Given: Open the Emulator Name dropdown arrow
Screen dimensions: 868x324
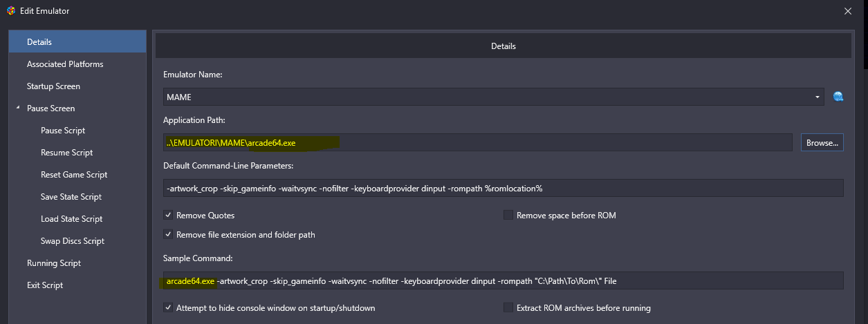Looking at the screenshot, I should tap(818, 97).
